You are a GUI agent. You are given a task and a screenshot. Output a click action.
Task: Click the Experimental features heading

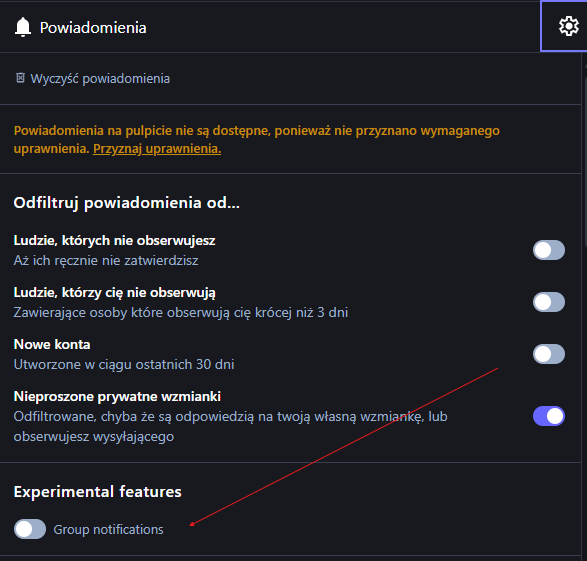tap(97, 491)
